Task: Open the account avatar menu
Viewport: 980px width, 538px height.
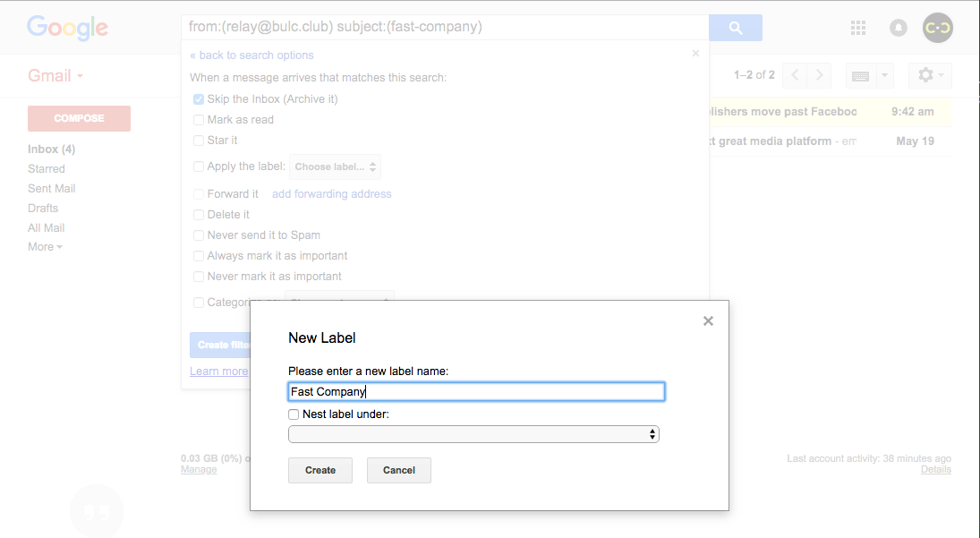Action: pyautogui.click(x=938, y=28)
